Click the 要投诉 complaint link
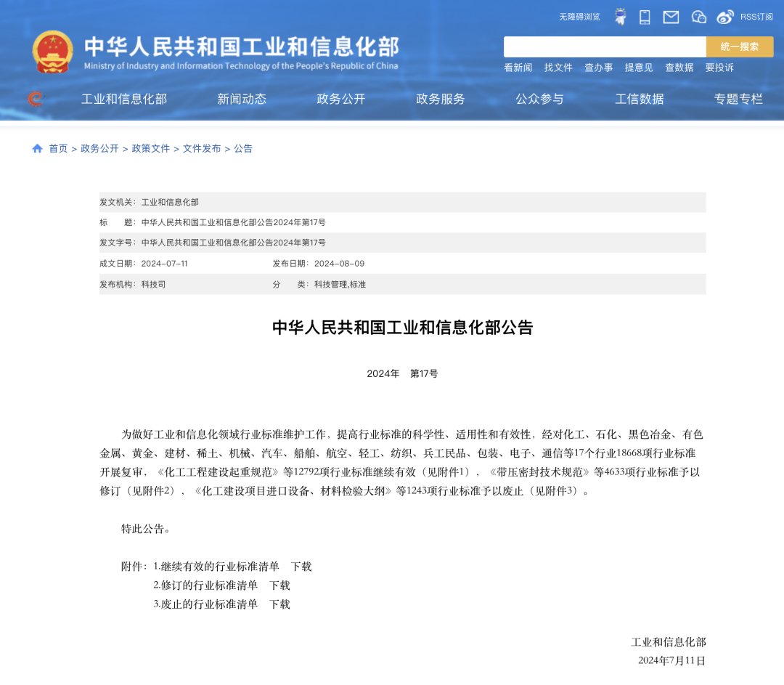Viewport: 784px width, 685px height. [x=719, y=67]
